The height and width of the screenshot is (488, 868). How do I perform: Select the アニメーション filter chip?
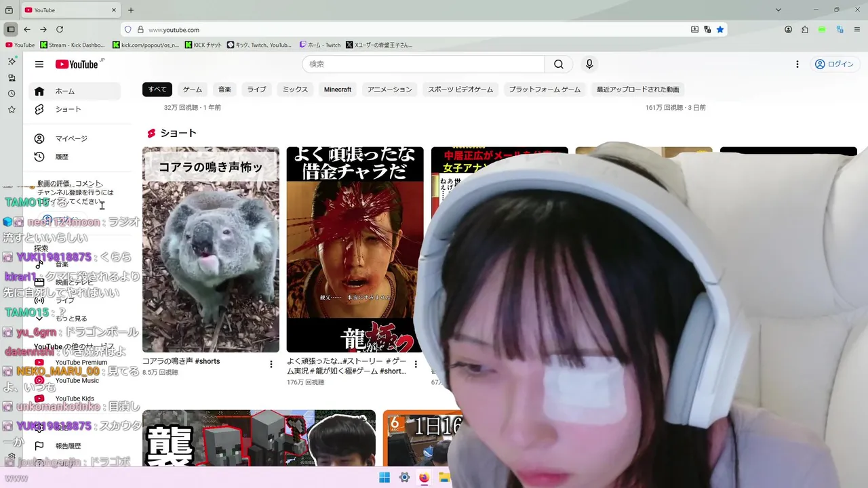390,89
